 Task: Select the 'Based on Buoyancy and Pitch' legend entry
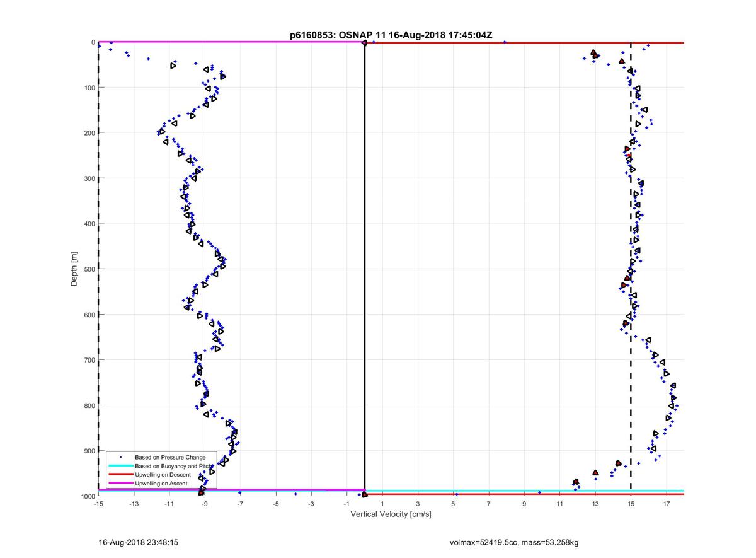tap(175, 466)
